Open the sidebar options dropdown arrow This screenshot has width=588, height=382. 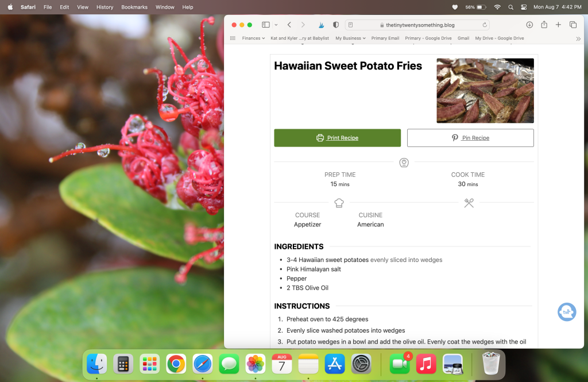[276, 25]
